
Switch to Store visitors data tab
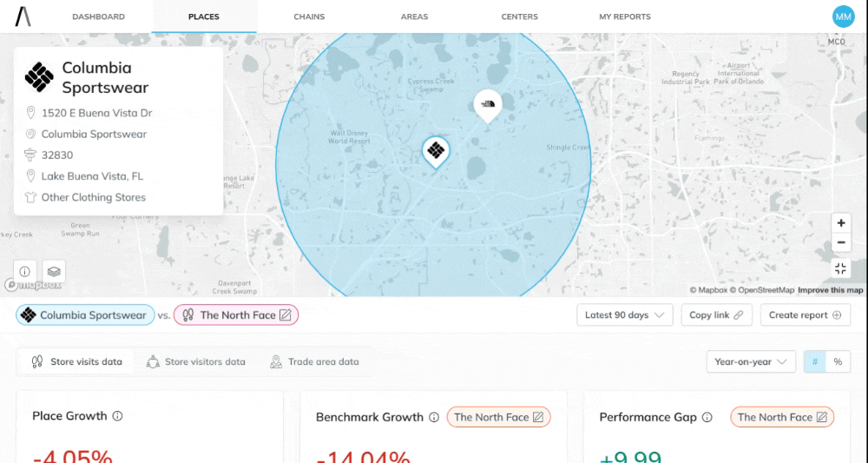pyautogui.click(x=196, y=361)
